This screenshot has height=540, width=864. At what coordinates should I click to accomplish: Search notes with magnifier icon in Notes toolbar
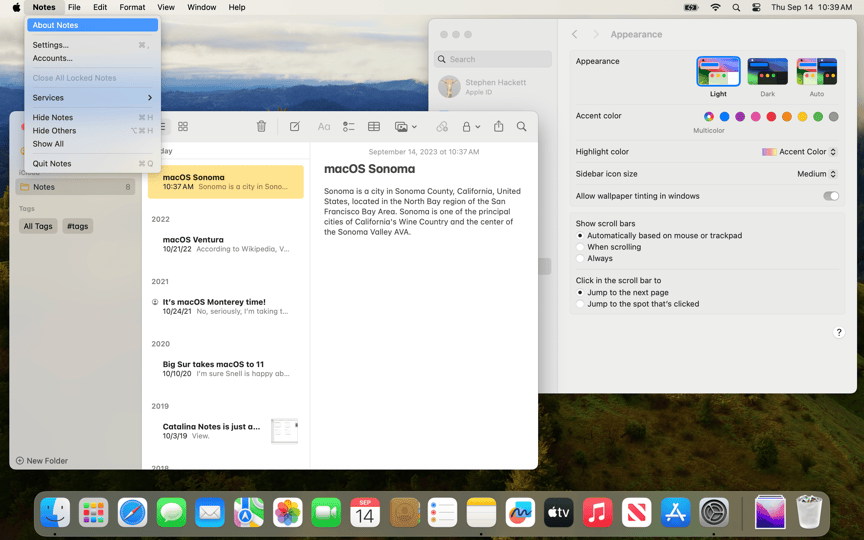point(521,127)
